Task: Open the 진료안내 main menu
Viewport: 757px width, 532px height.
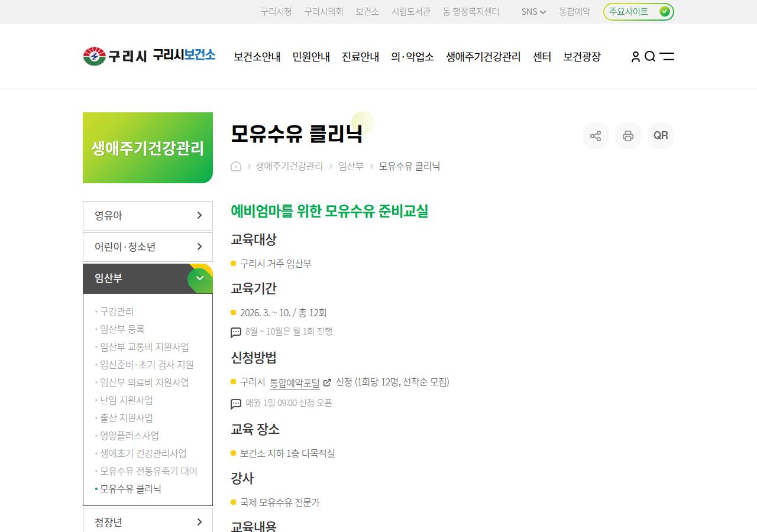Action: coord(360,57)
